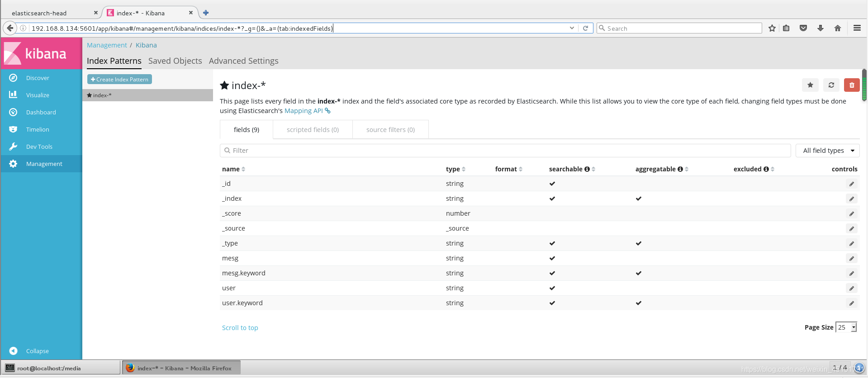
Task: Select the fields (9) tab
Action: (247, 130)
